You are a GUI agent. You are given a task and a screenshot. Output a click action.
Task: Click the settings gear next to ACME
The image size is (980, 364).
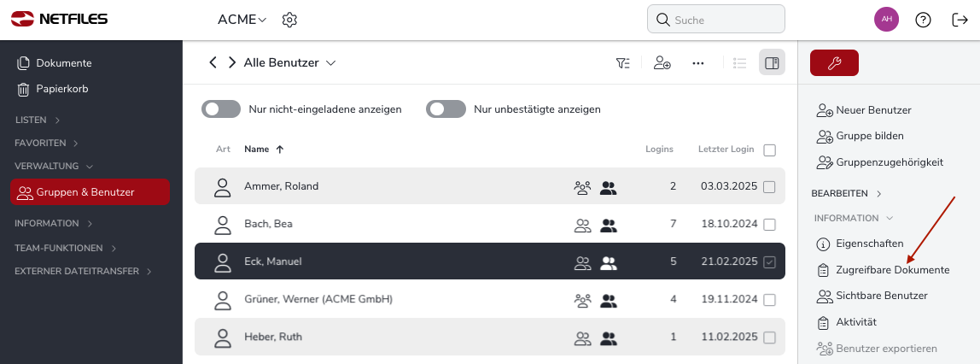(x=289, y=20)
